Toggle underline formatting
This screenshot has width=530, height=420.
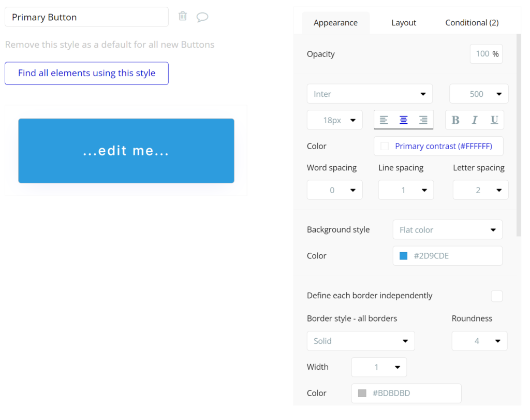pyautogui.click(x=494, y=120)
